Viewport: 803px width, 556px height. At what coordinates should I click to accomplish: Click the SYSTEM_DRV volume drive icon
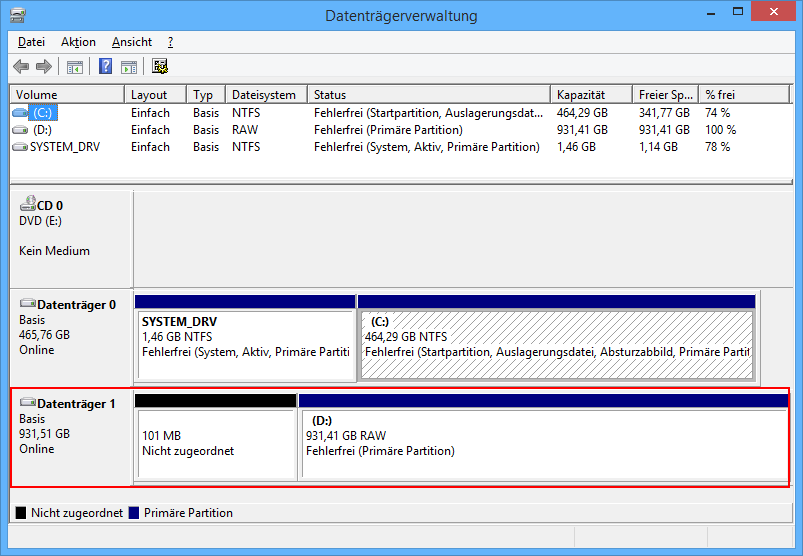[20, 147]
